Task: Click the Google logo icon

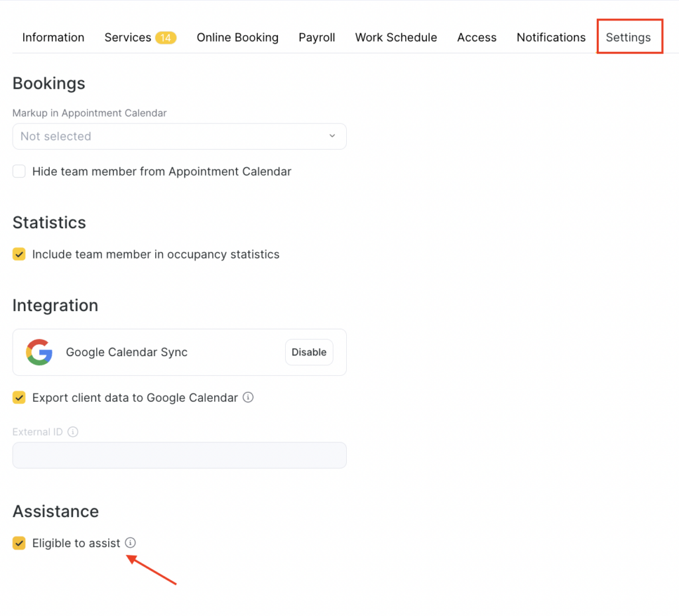Action: coord(39,352)
